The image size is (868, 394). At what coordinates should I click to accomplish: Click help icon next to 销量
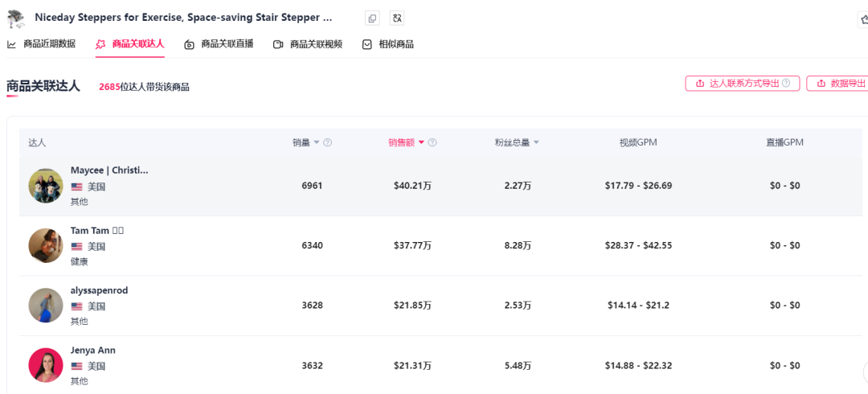[327, 142]
